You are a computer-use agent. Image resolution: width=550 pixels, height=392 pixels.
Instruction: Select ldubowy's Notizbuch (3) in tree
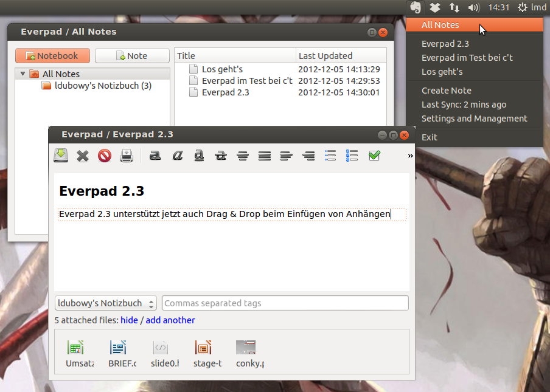click(103, 86)
